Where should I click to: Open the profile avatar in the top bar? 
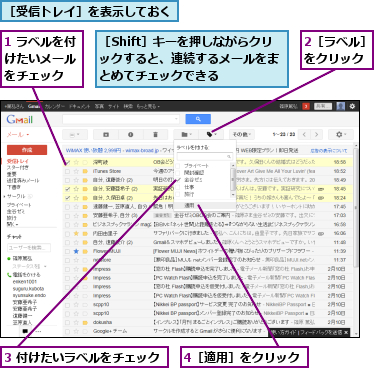341,106
